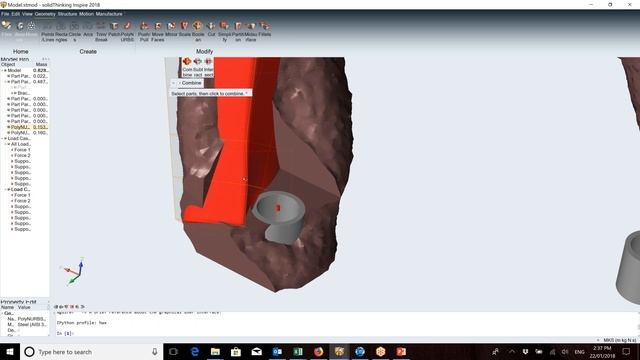Click the Mass column header
The width and height of the screenshot is (640, 360).
pyautogui.click(x=41, y=64)
